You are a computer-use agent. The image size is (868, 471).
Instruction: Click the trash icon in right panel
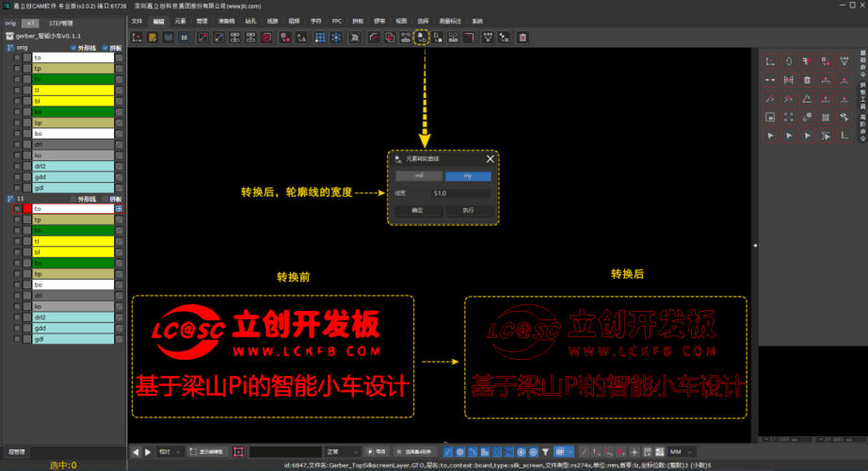click(807, 80)
